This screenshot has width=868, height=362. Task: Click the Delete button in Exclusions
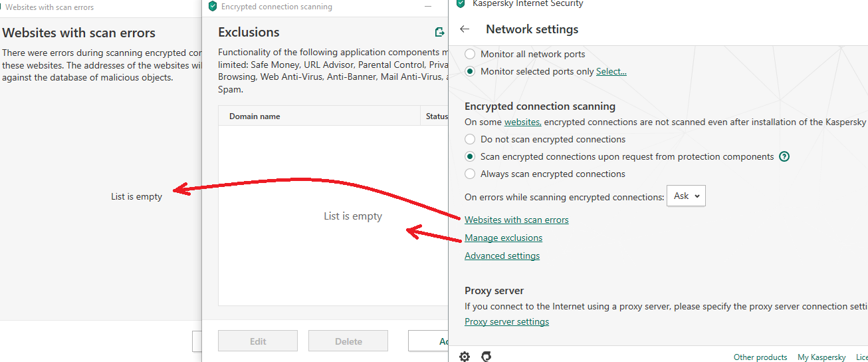point(348,341)
